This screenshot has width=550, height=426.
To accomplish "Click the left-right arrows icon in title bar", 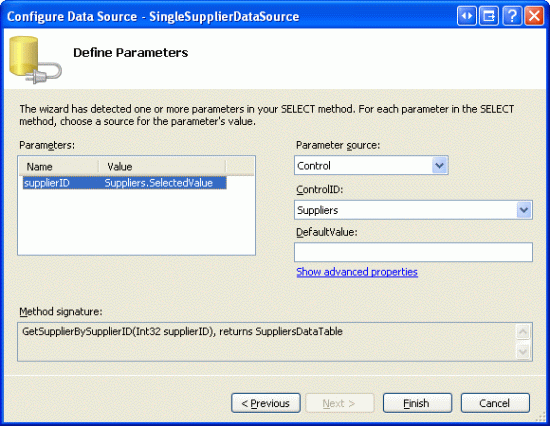I will pyautogui.click(x=467, y=16).
